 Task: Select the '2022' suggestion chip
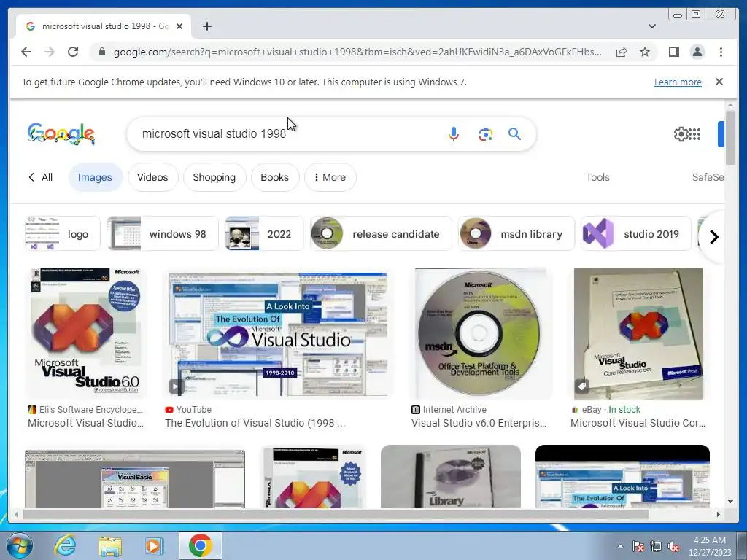264,234
